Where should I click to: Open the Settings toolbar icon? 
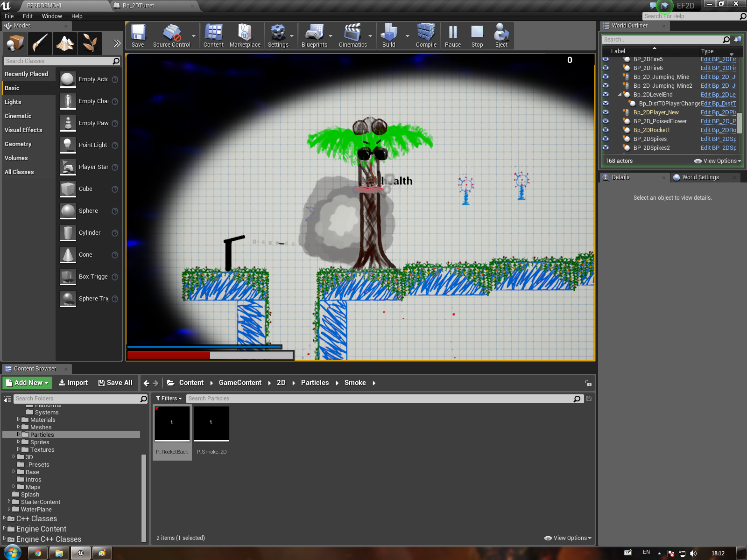coord(278,36)
